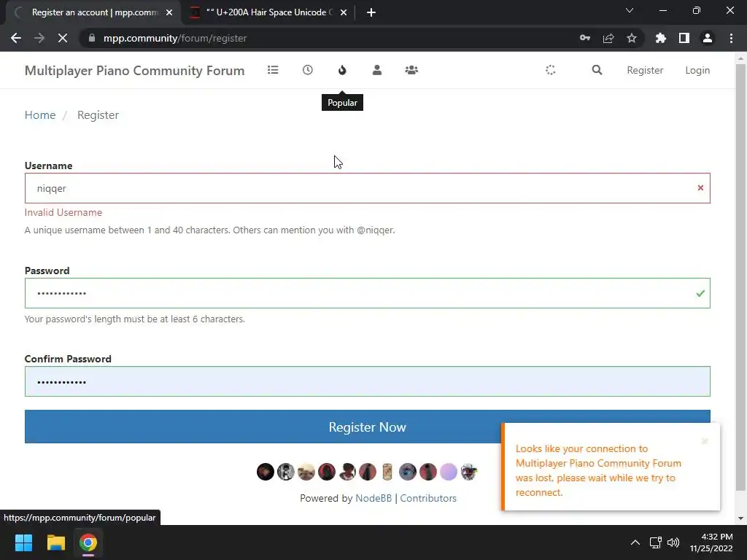Open File Explorer from taskbar
747x560 pixels.
55,542
